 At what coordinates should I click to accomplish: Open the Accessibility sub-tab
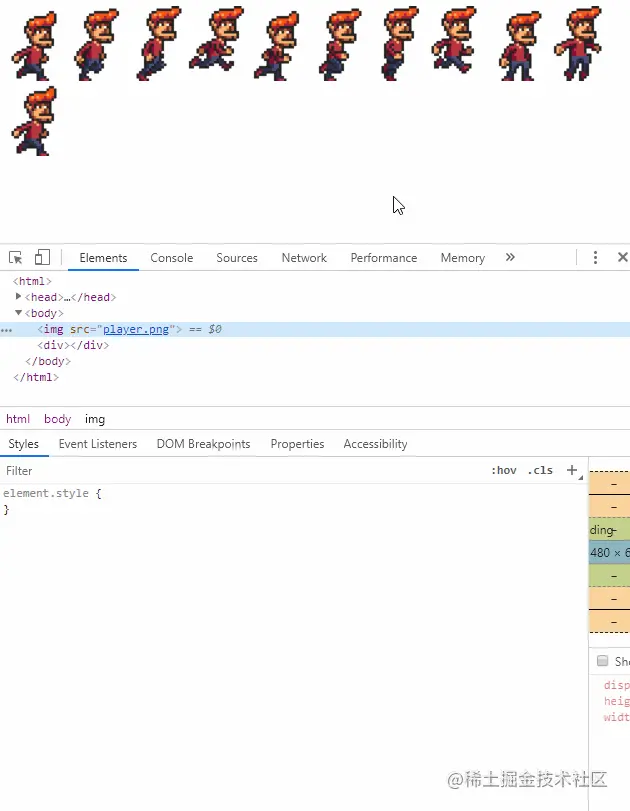[376, 444]
